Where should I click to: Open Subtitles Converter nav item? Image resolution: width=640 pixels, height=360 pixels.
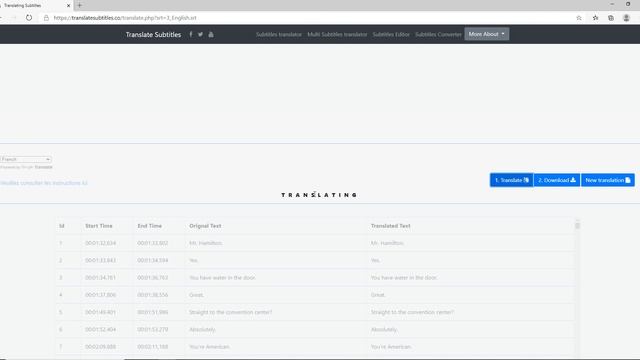click(438, 34)
